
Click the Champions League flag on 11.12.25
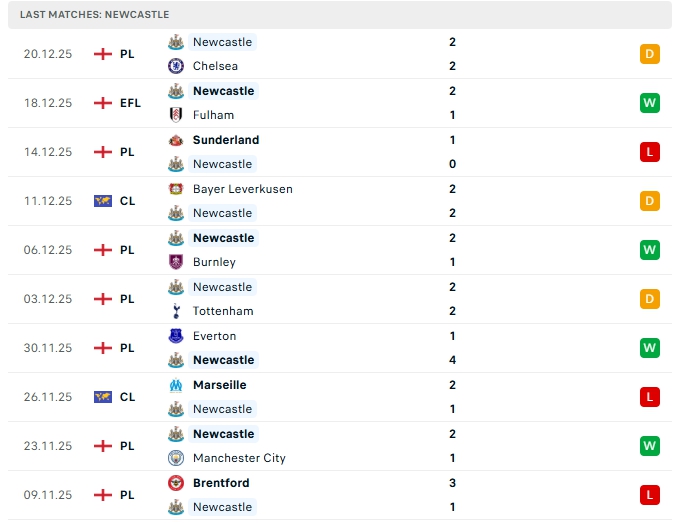click(102, 201)
